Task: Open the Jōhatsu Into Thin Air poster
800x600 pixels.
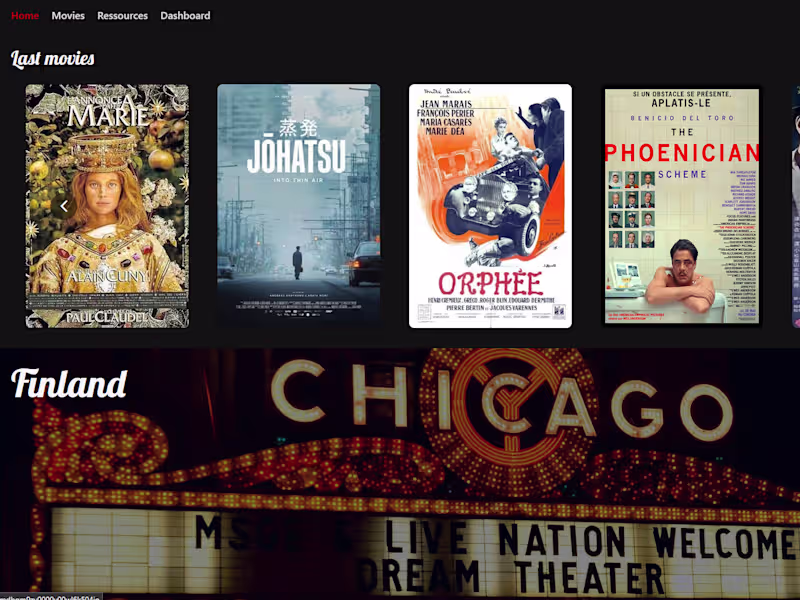Action: (298, 206)
